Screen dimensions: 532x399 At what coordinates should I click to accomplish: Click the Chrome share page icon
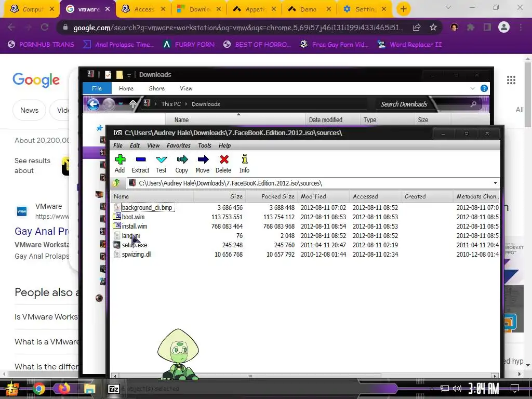[x=417, y=27]
